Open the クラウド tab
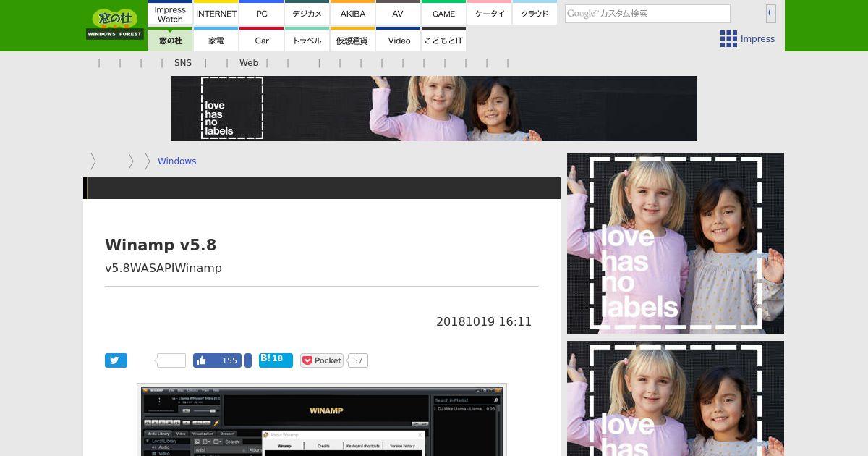 [535, 14]
